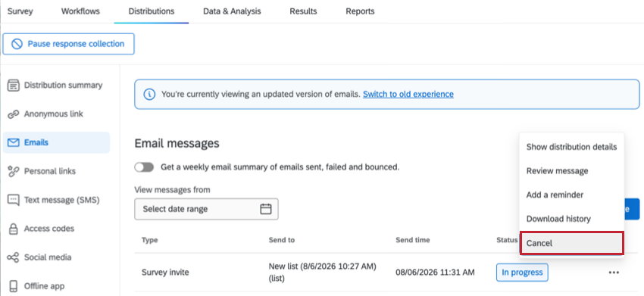Open Distribution summary in sidebar

(56, 86)
